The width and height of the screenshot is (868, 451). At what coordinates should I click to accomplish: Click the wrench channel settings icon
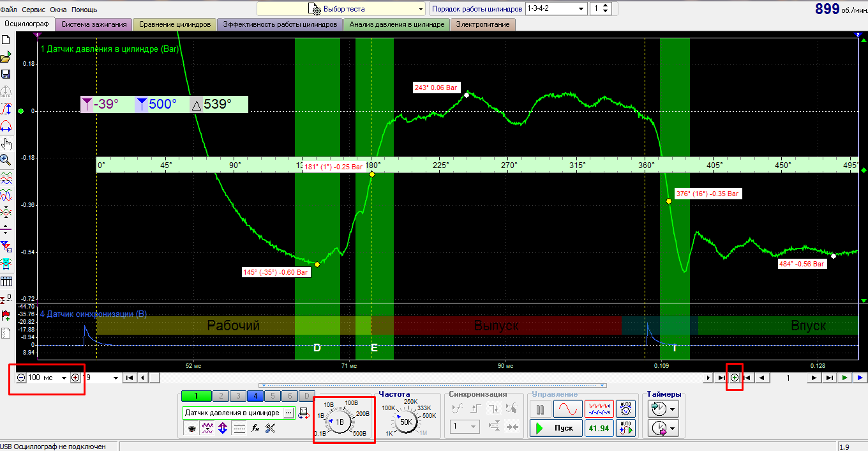click(269, 429)
